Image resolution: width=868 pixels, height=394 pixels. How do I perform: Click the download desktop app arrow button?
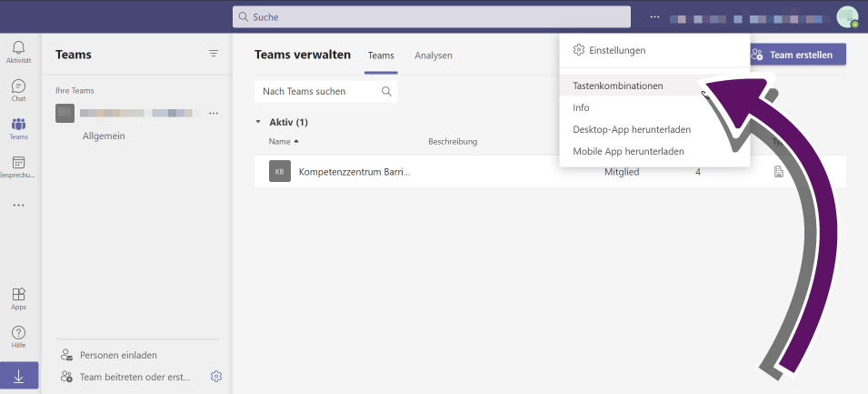[x=19, y=376]
